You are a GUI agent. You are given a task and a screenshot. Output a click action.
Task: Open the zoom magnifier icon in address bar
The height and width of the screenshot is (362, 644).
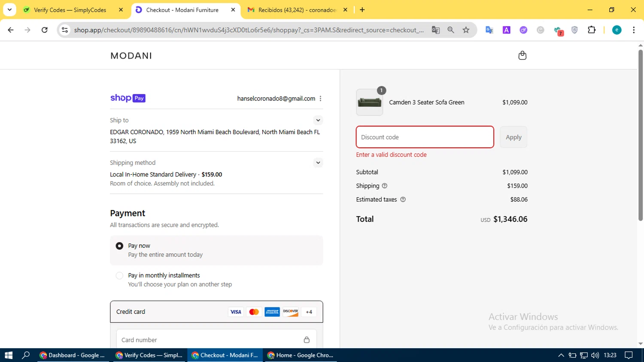tap(451, 30)
